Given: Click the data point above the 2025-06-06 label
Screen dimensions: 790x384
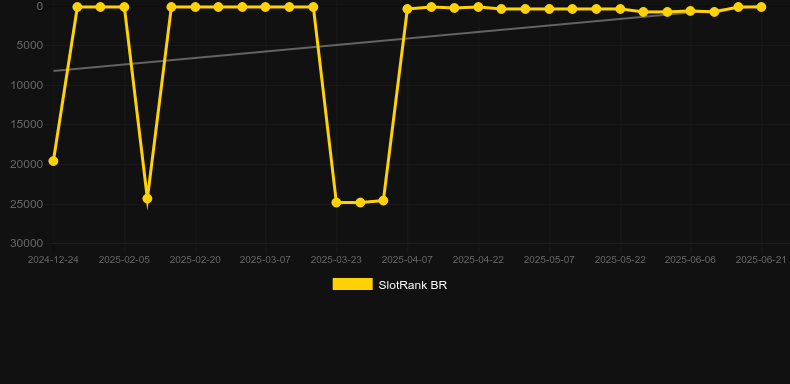Looking at the screenshot, I should coord(690,11).
